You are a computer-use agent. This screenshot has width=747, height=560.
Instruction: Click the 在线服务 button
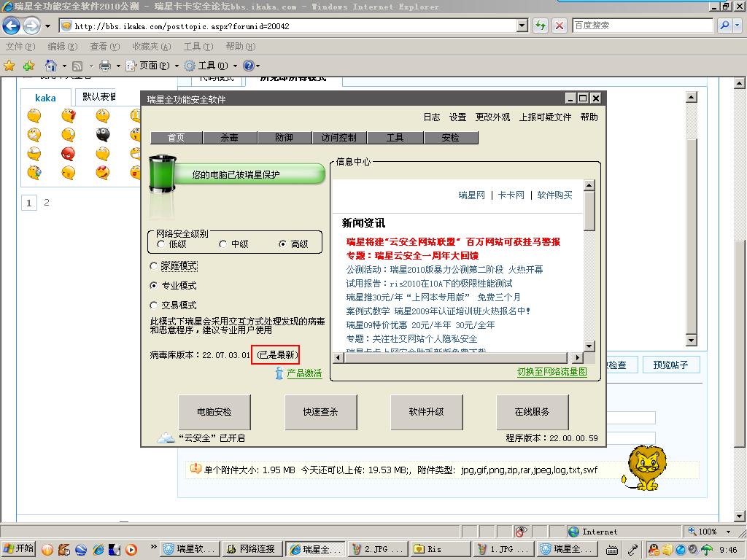532,412
